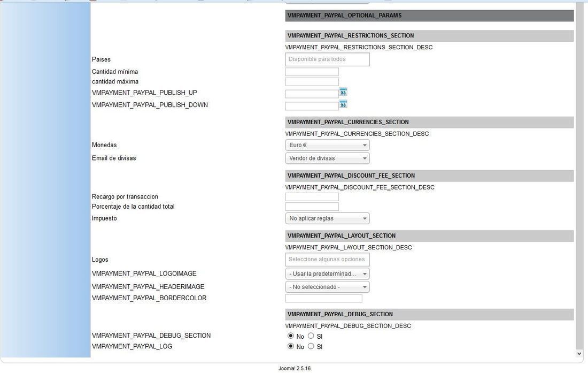Click the Porcentaje de la cantidad total field

312,207
